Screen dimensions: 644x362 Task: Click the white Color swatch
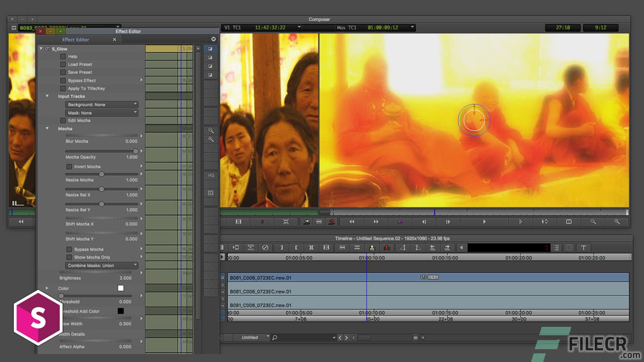[x=121, y=288]
